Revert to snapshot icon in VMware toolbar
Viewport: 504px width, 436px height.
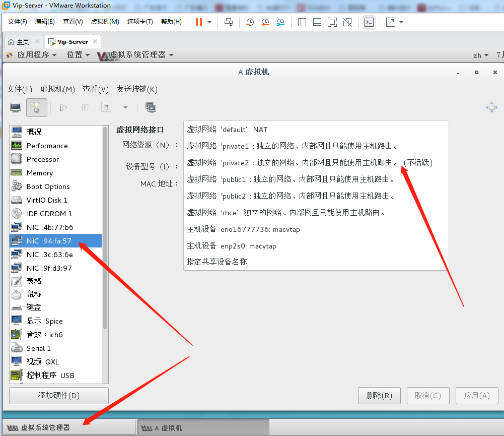[x=265, y=22]
